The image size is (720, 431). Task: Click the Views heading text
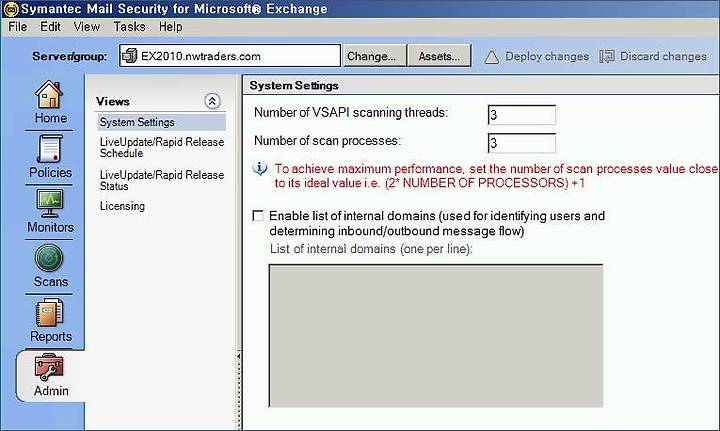coord(112,101)
